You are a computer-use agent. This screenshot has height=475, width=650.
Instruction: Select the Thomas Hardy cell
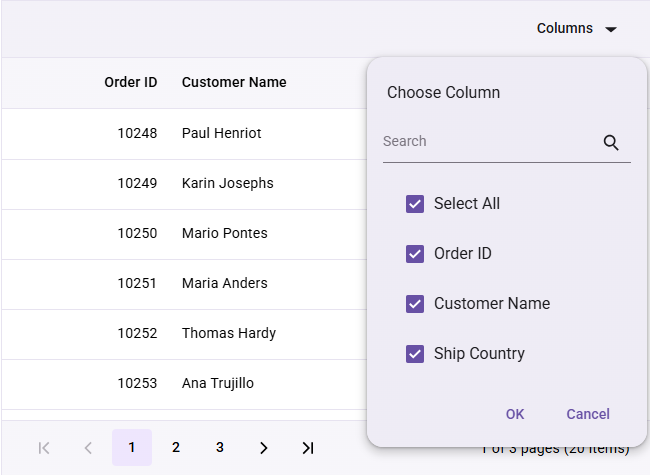[229, 333]
